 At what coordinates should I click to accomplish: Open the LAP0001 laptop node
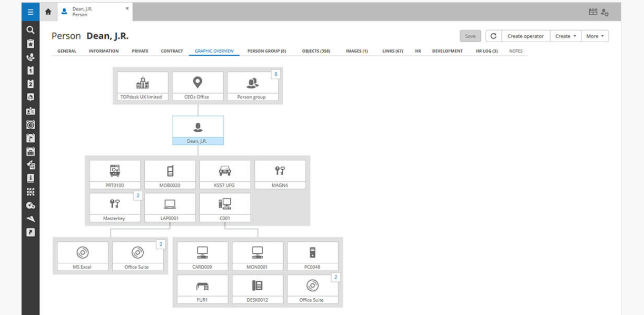[x=170, y=207]
